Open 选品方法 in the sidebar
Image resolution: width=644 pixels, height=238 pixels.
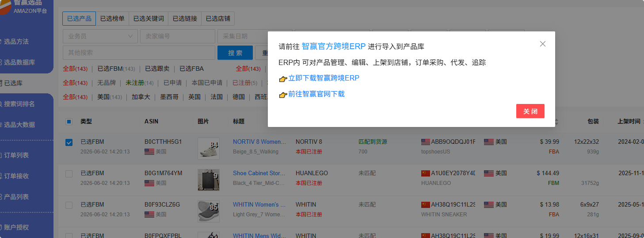click(16, 42)
